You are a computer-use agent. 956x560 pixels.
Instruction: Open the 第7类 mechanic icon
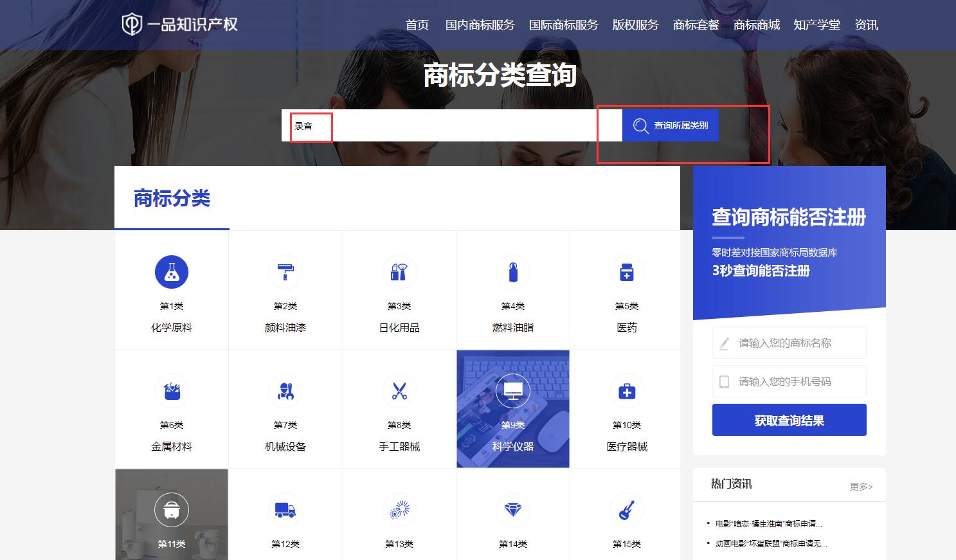[285, 391]
